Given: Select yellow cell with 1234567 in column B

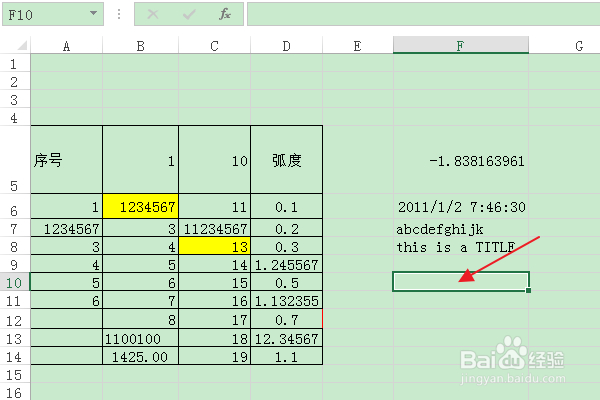Looking at the screenshot, I should (x=140, y=206).
